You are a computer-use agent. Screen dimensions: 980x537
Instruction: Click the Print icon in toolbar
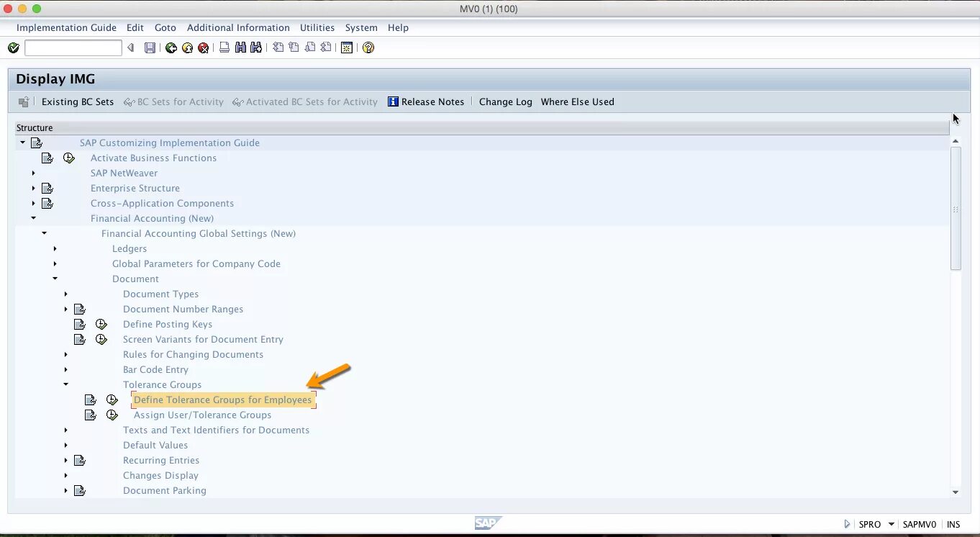click(224, 48)
